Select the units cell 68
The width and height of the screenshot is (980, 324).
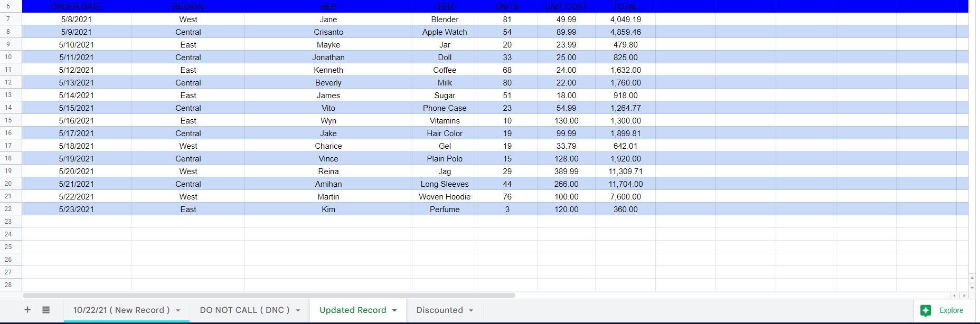pos(507,70)
